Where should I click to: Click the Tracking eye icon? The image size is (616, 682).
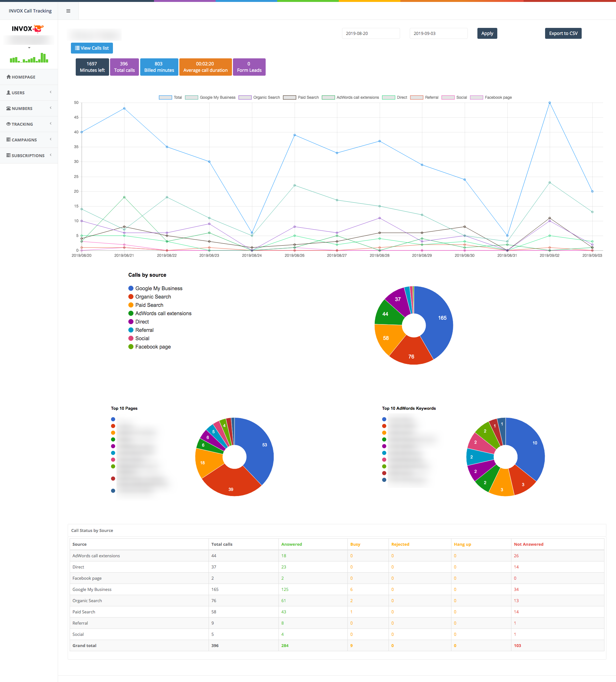point(8,124)
